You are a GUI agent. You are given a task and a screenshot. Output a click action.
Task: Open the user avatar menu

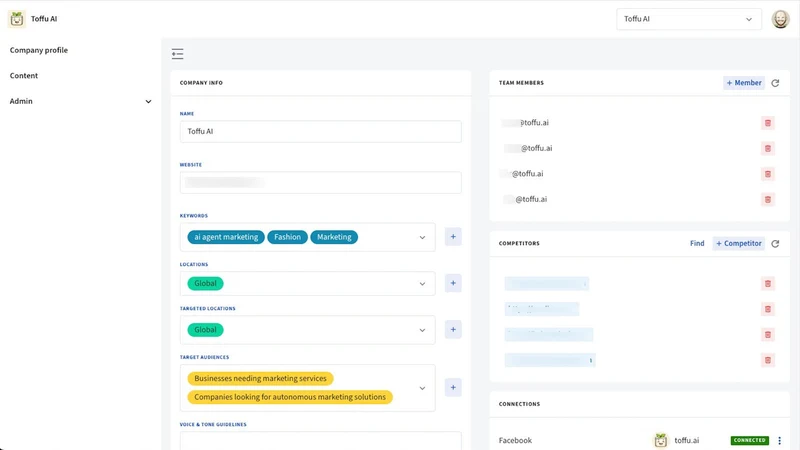780,19
